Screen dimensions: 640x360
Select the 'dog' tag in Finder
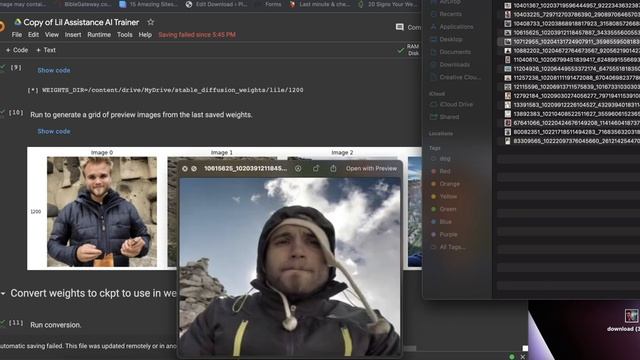[445, 159]
